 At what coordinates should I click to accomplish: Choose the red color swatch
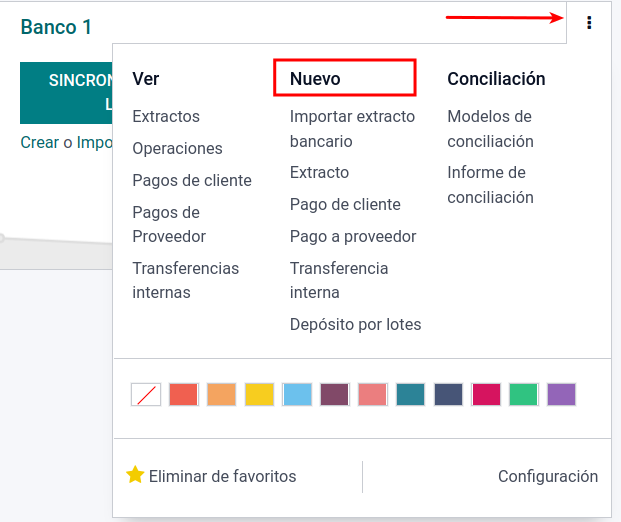(x=184, y=394)
